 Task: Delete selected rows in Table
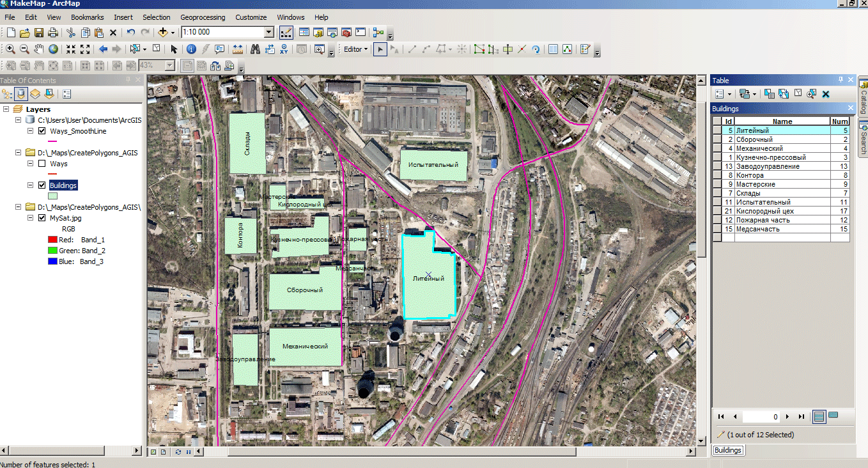(825, 94)
